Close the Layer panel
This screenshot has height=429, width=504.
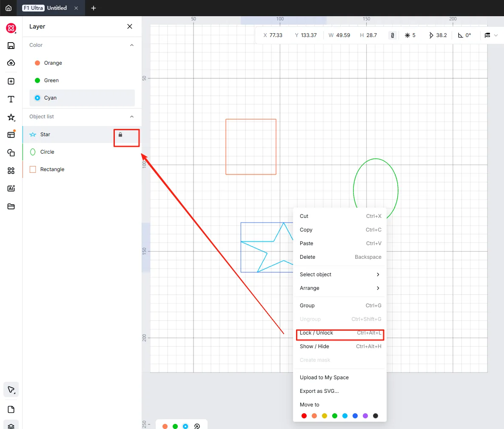coord(130,26)
